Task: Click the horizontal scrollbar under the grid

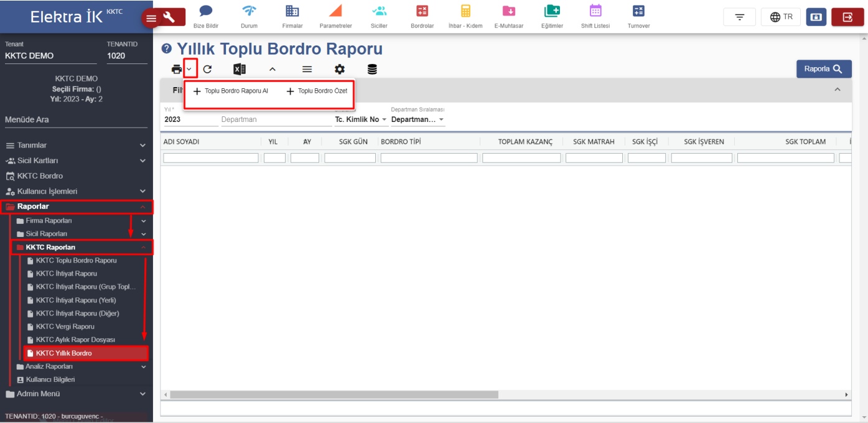Action: pyautogui.click(x=334, y=395)
